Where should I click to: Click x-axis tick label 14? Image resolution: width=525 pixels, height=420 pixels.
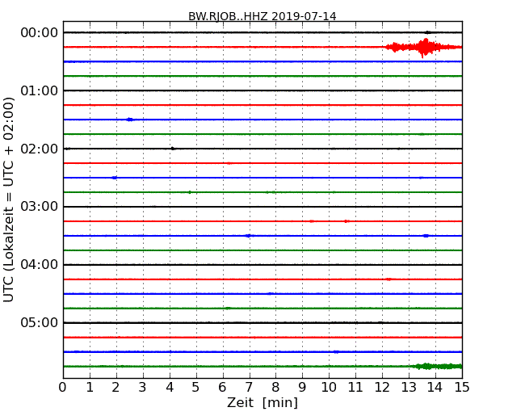[x=435, y=388]
